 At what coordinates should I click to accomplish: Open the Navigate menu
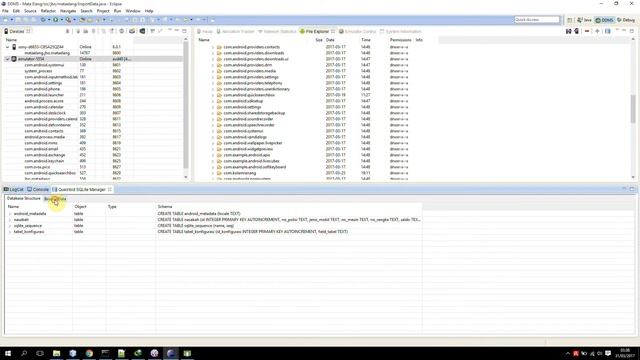point(68,11)
